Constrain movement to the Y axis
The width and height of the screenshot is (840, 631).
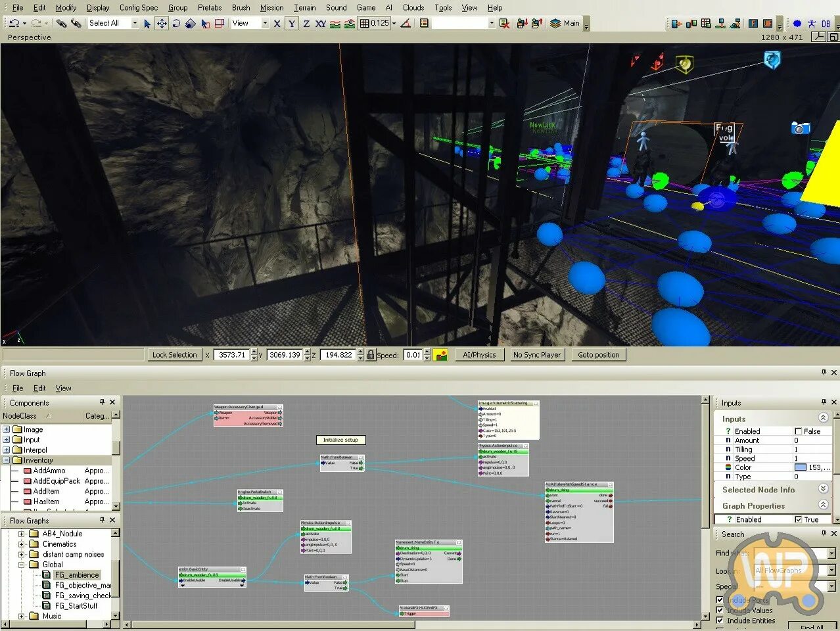(291, 23)
